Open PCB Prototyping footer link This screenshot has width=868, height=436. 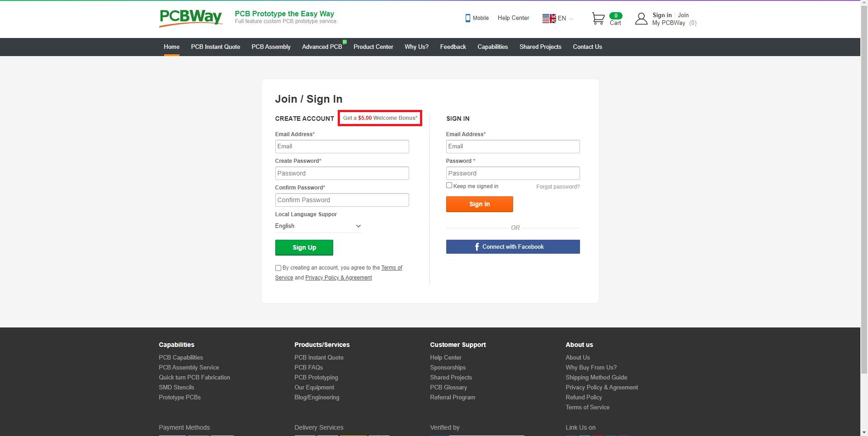[316, 378]
